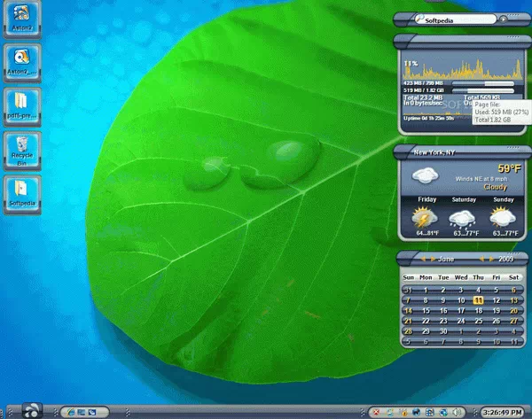Select June 26 in the calendar
Image resolution: width=532 pixels, height=419 pixels.
pyautogui.click(x=496, y=321)
